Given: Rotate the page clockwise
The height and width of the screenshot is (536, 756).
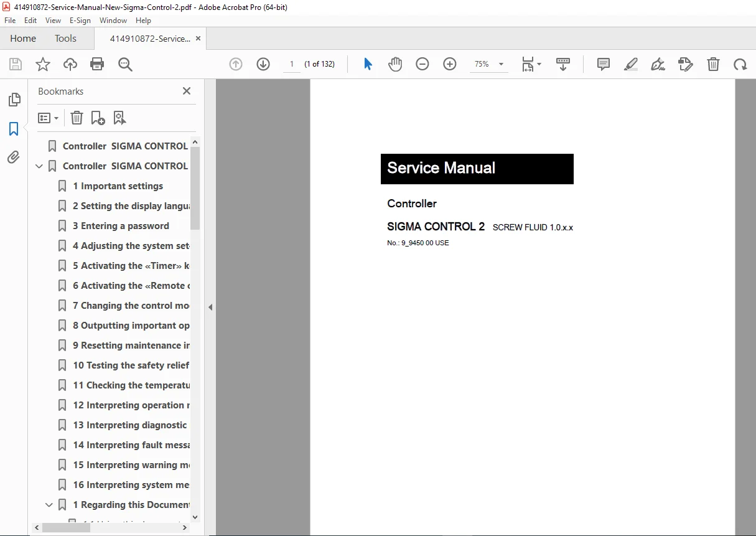Looking at the screenshot, I should [740, 64].
